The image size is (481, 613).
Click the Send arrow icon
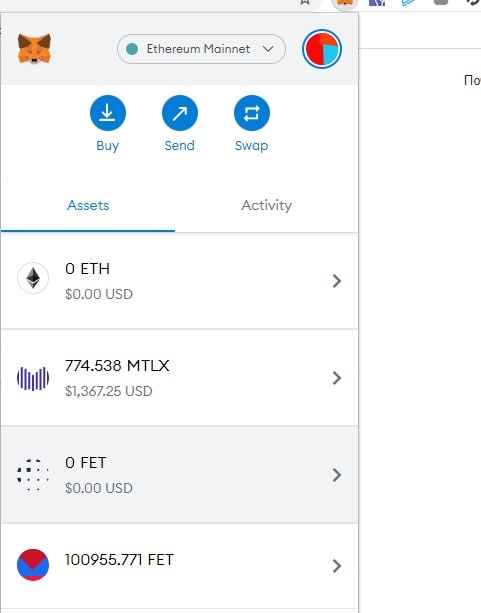[179, 113]
